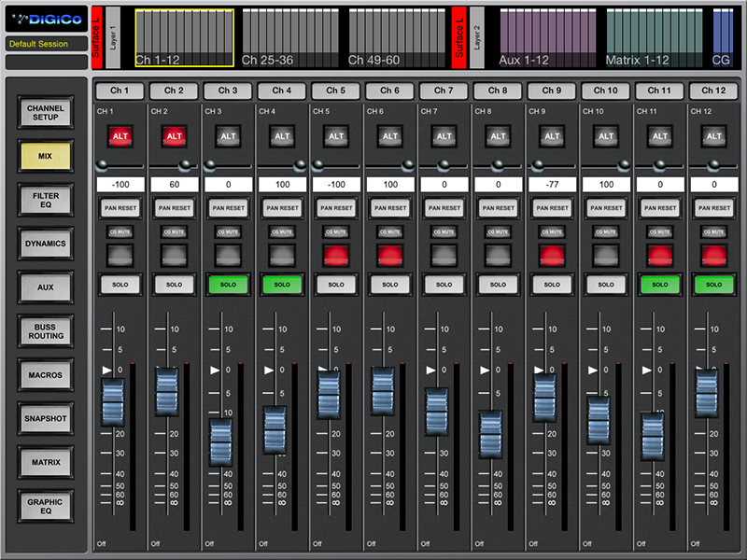Open the Dynamics page

pos(46,244)
